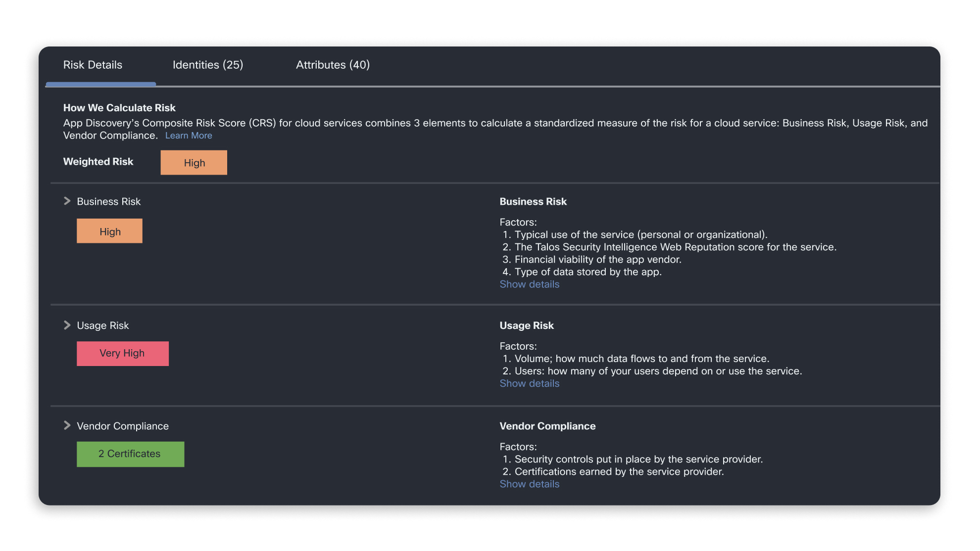The width and height of the screenshot is (980, 551).
Task: Click the left Vendor Compliance label
Action: pos(123,426)
